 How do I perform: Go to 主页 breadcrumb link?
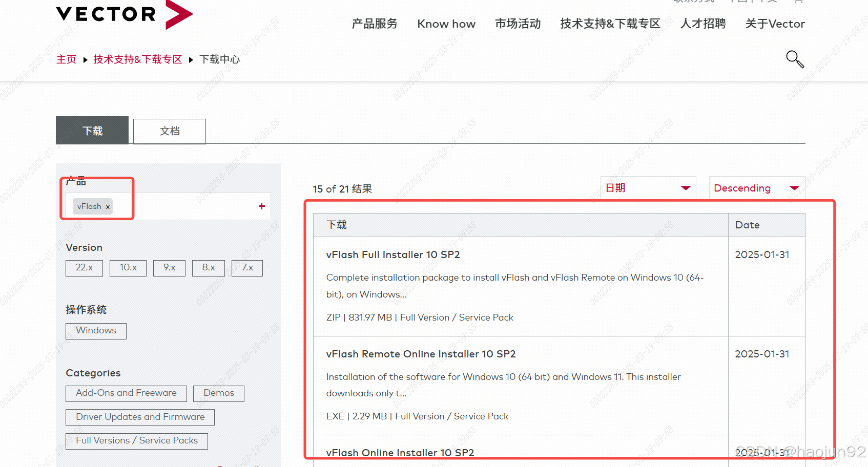(x=66, y=59)
